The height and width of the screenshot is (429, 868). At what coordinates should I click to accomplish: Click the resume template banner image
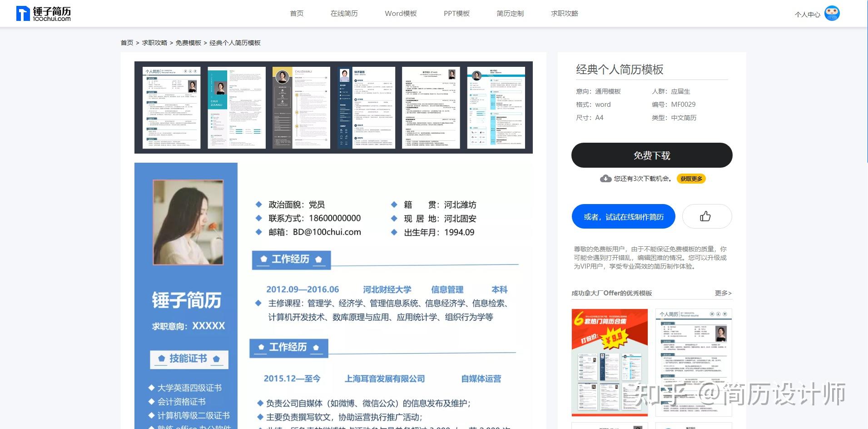[333, 107]
